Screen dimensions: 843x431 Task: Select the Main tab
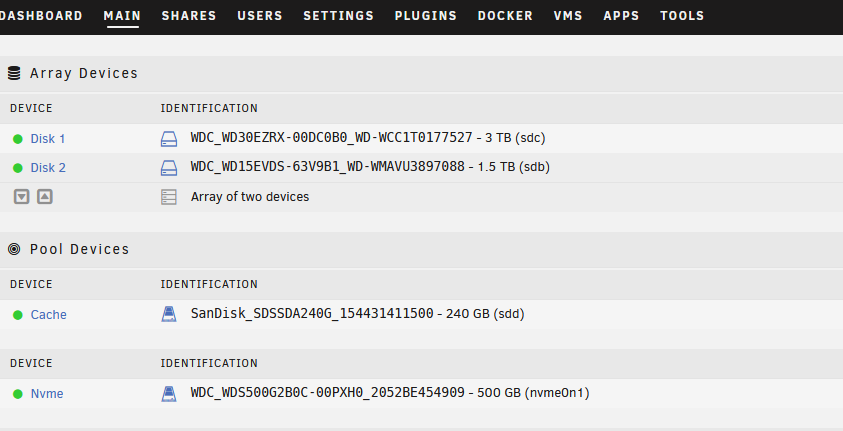coord(123,16)
